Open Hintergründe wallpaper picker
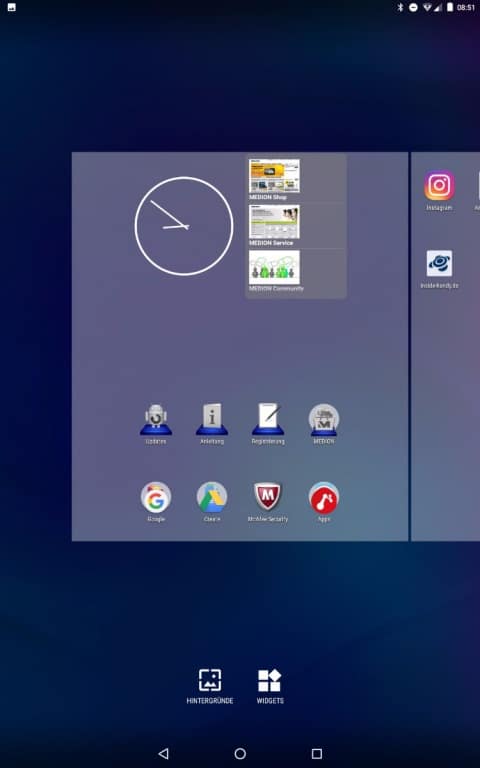 (x=210, y=686)
